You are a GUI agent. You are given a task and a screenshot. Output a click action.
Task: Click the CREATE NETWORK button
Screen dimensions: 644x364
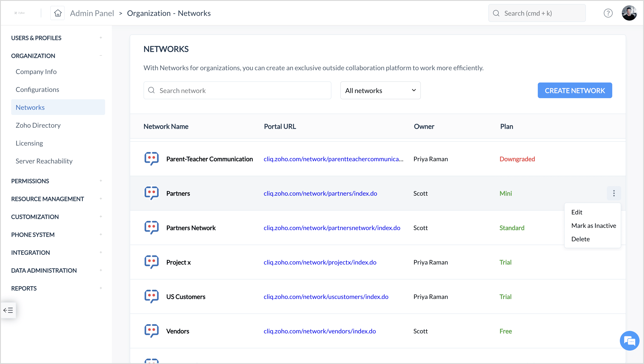[575, 91]
